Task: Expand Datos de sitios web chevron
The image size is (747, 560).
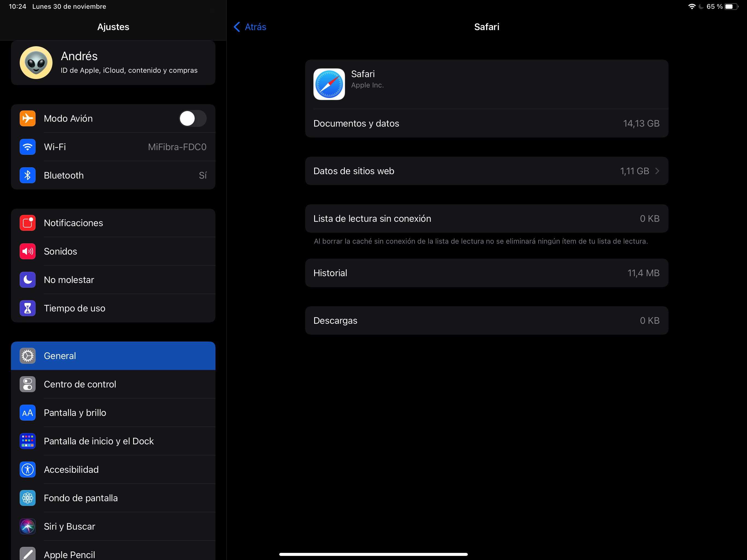Action: point(657,171)
